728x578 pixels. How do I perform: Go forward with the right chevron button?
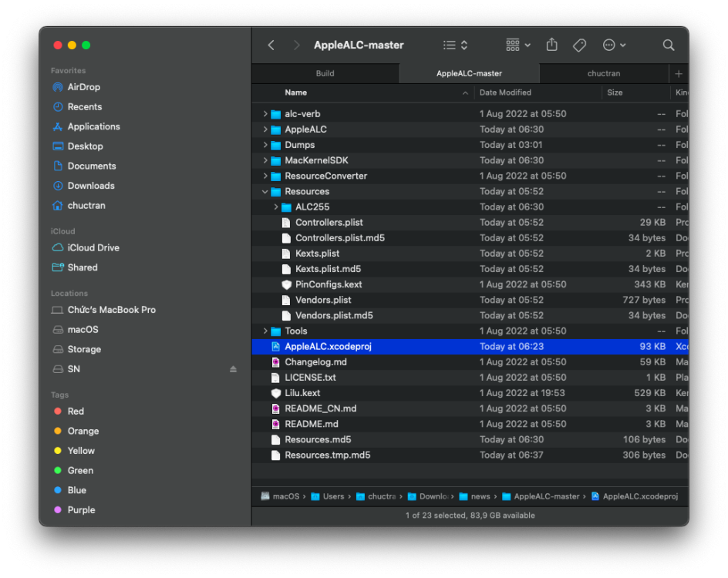pyautogui.click(x=296, y=45)
